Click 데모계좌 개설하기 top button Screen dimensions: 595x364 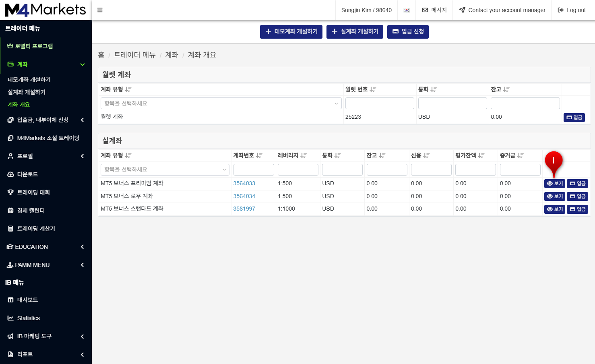(x=291, y=31)
